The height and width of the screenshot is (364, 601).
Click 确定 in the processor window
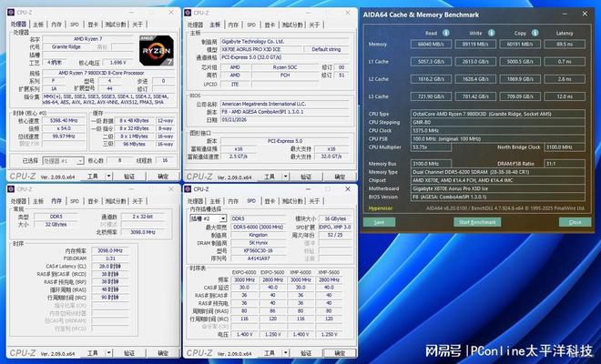click(163, 177)
